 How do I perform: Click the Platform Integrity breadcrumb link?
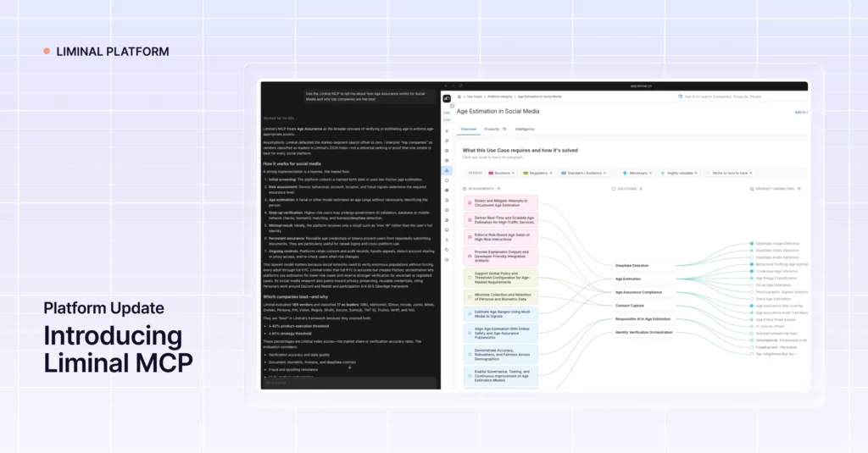click(x=500, y=97)
